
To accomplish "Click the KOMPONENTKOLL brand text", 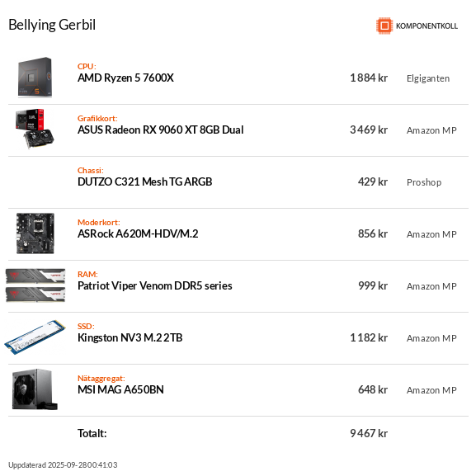I will (427, 26).
